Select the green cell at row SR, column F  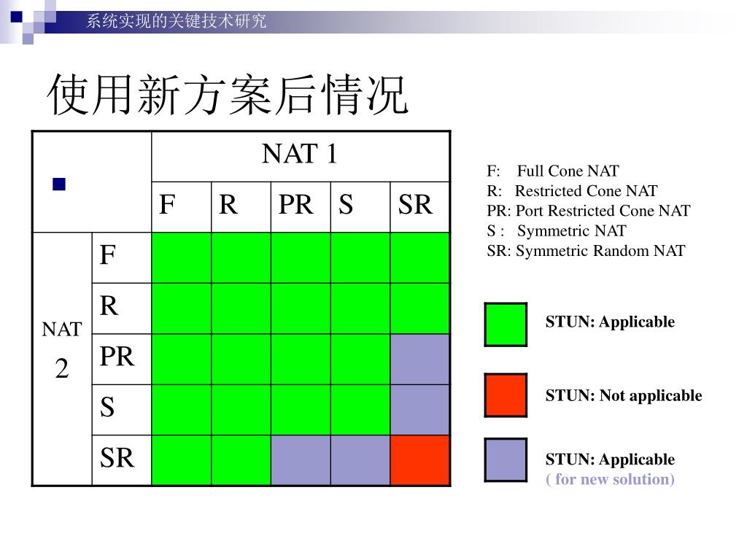click(181, 461)
